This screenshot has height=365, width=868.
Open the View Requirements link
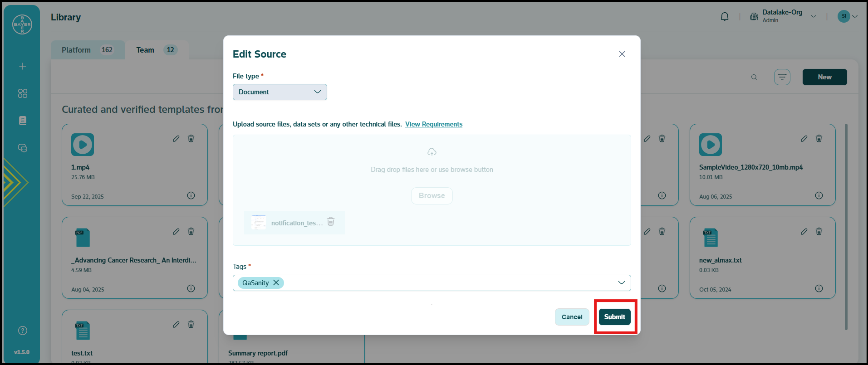434,124
